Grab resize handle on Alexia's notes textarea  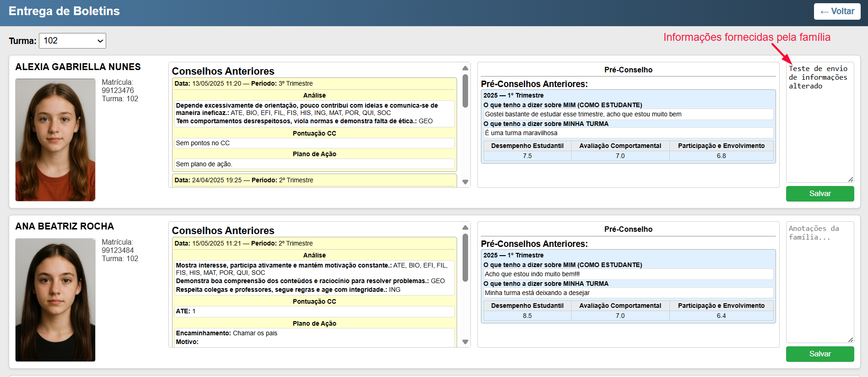[851, 180]
